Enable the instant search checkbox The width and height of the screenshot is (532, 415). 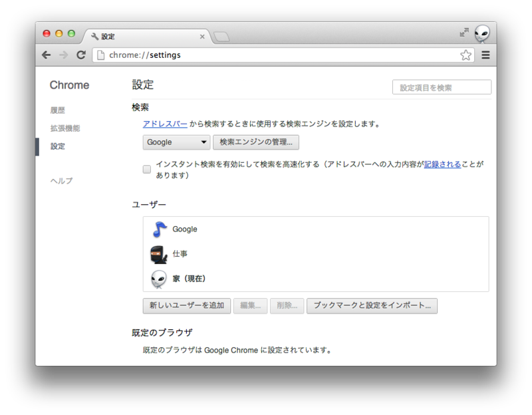(x=146, y=170)
